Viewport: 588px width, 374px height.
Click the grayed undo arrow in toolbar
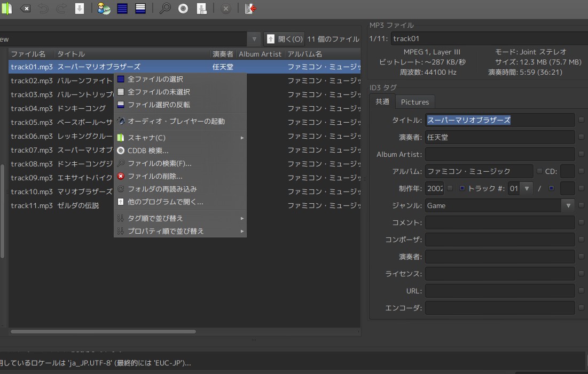[43, 9]
